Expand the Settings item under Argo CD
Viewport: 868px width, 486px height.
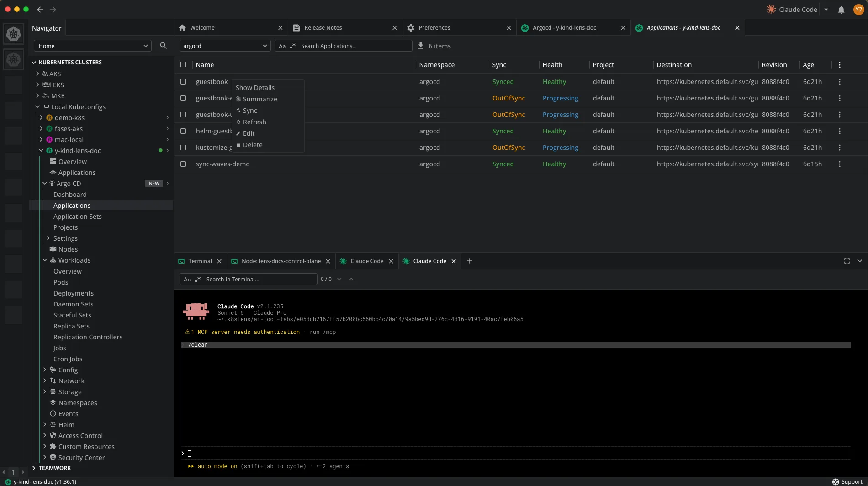coord(48,238)
